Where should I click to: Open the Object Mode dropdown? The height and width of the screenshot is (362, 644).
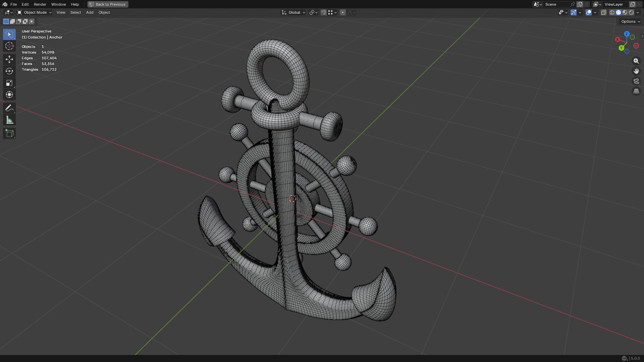pos(34,12)
